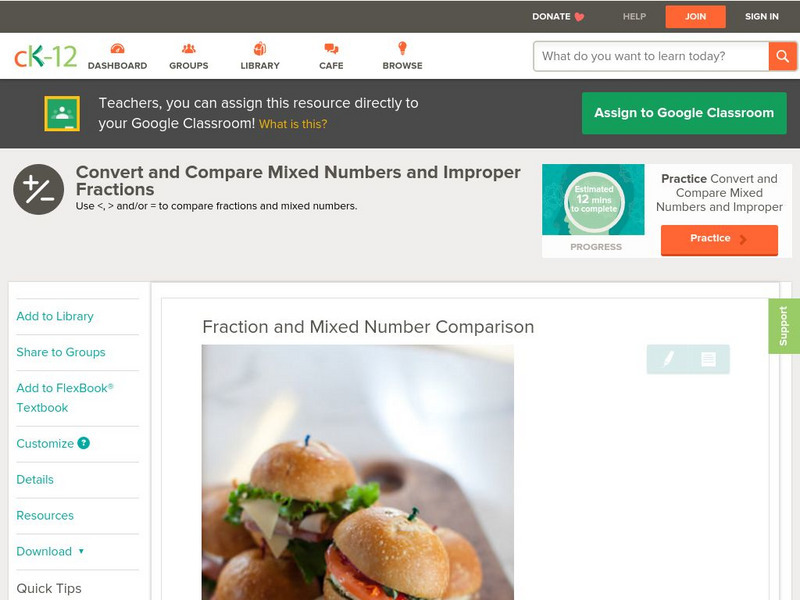
Task: Click the orange search magnifier button
Action: pos(782,56)
